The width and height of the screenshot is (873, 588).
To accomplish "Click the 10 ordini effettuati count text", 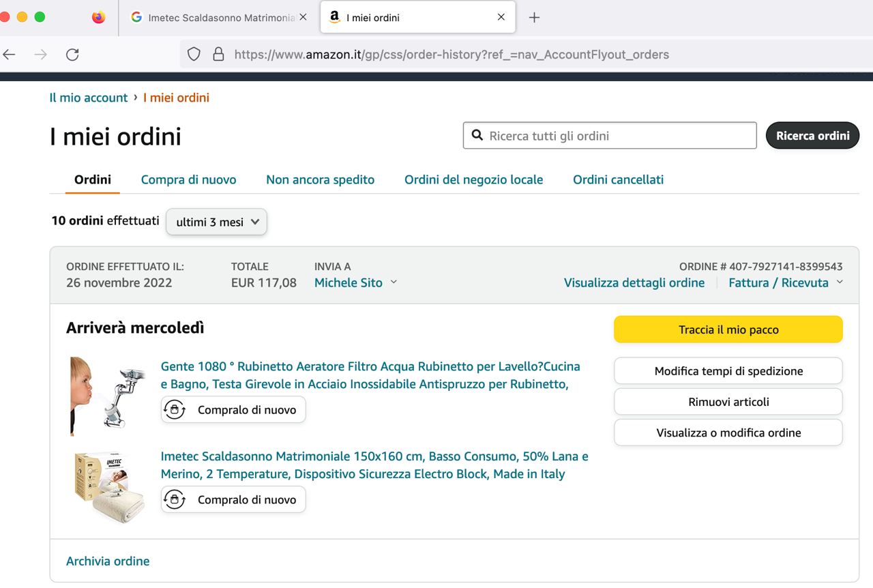I will [105, 220].
